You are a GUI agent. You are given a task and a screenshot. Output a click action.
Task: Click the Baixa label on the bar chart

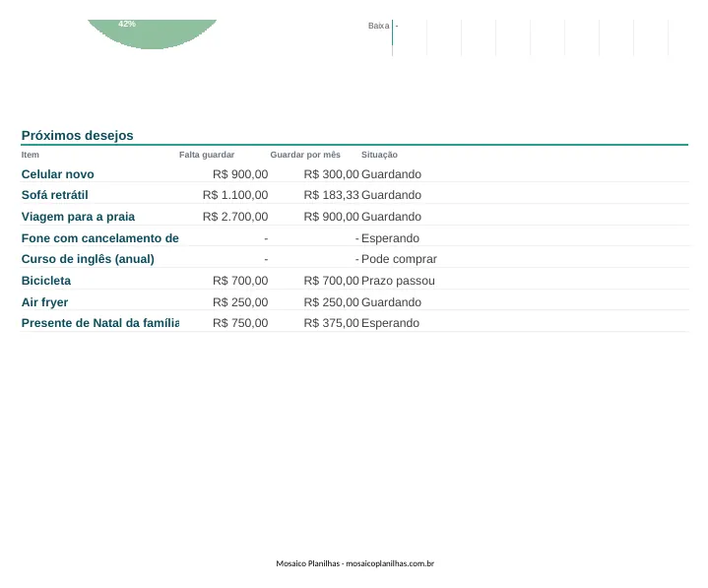(x=378, y=26)
